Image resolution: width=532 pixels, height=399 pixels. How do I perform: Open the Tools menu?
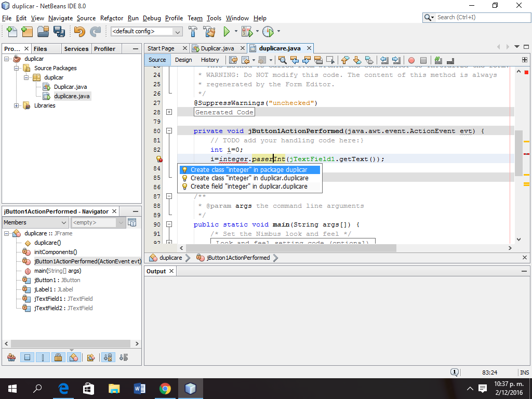pos(214,18)
